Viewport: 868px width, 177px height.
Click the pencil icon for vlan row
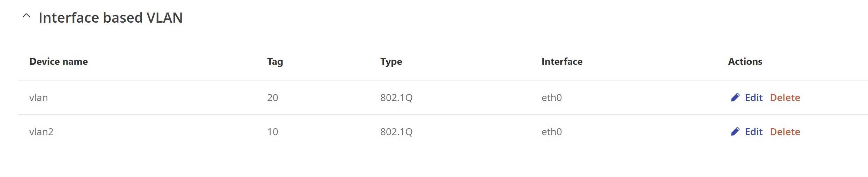coord(735,98)
